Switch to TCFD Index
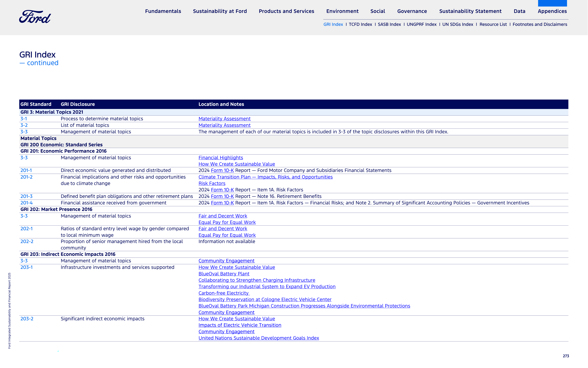The height and width of the screenshot is (368, 588). tap(360, 24)
